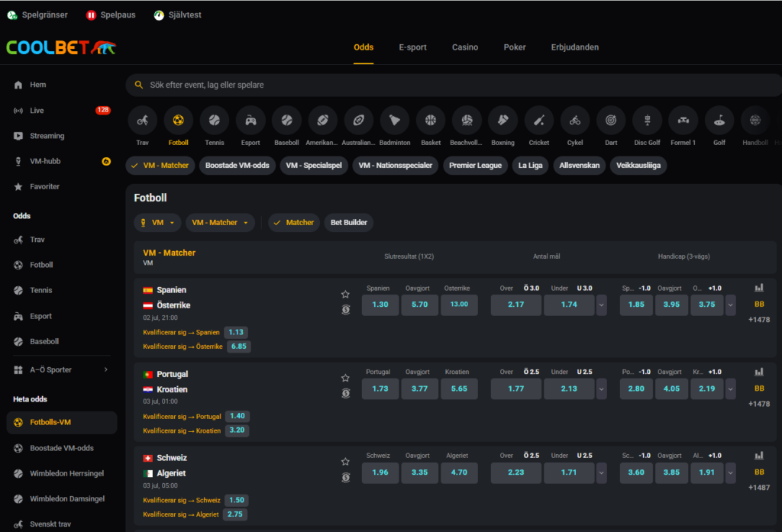Activate Spelpaus in top bar
782x532 pixels.
tap(111, 15)
